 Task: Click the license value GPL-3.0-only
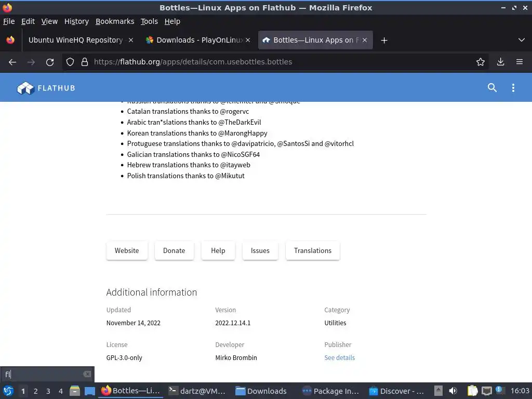[124, 357]
